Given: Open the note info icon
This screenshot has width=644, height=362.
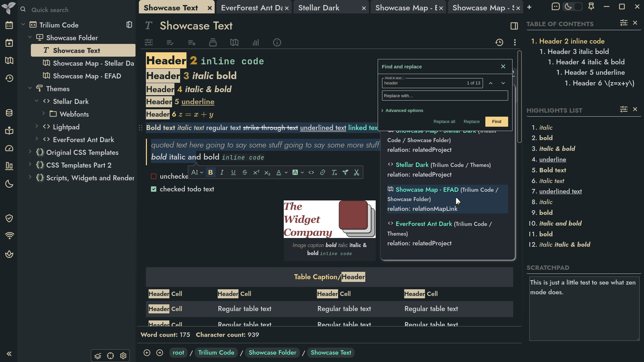Looking at the screenshot, I should click(x=277, y=43).
